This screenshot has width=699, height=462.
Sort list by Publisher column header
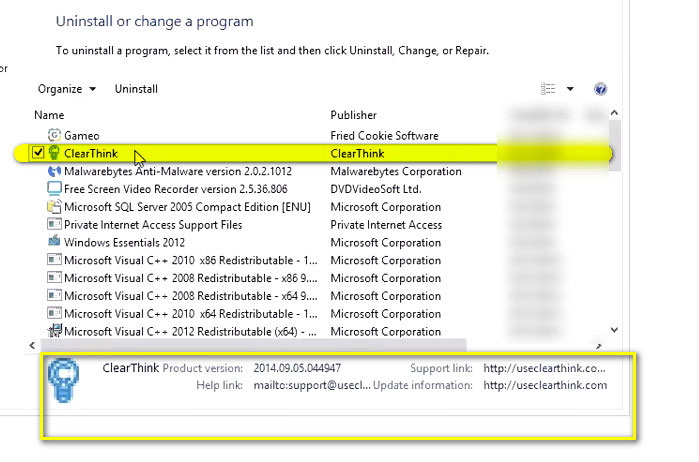(x=353, y=115)
